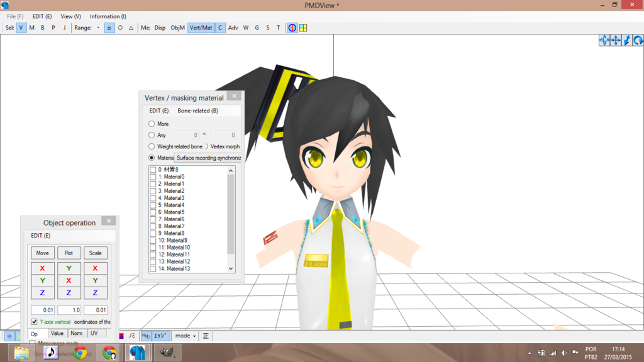This screenshot has height=362, width=644.
Task: Toggle the エッジ (edge) button in bottom bar
Action: click(160, 336)
